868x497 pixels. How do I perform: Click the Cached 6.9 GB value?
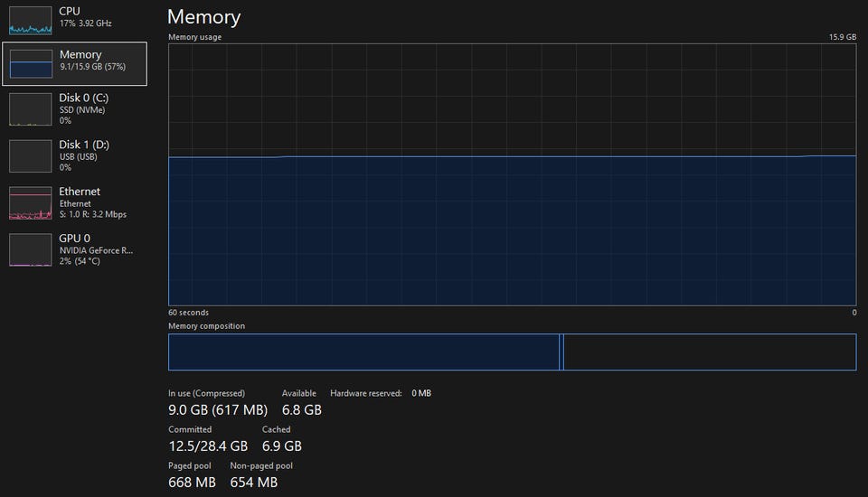[x=281, y=445]
